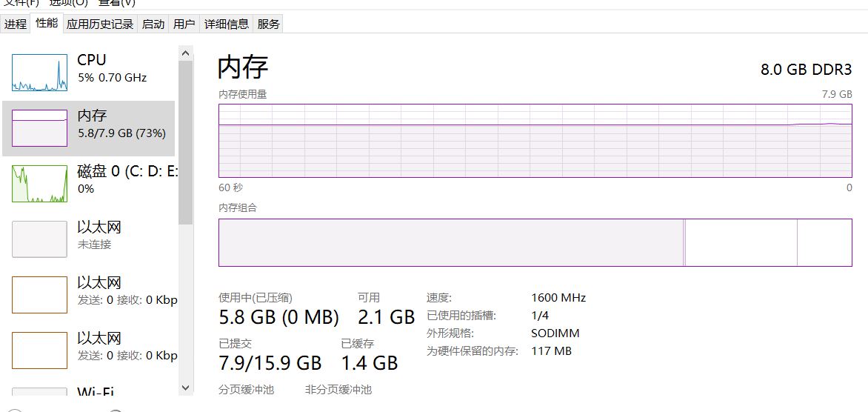Select the unconnected 以太网 adapter (未连接)

tap(89, 239)
